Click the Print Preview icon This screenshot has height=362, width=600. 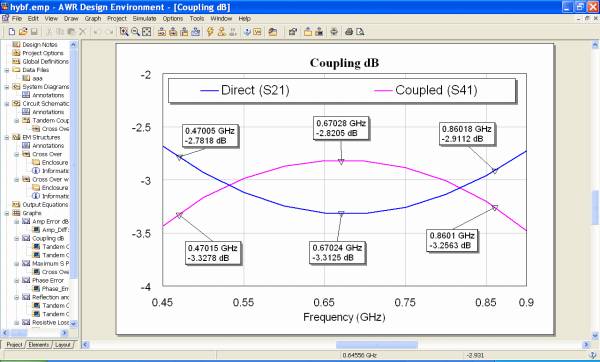(x=360, y=32)
